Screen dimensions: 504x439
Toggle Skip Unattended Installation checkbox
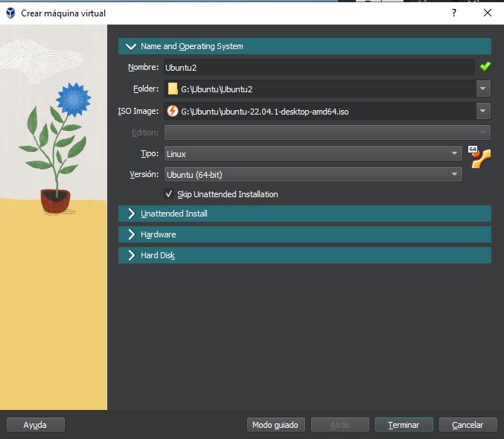(x=169, y=194)
